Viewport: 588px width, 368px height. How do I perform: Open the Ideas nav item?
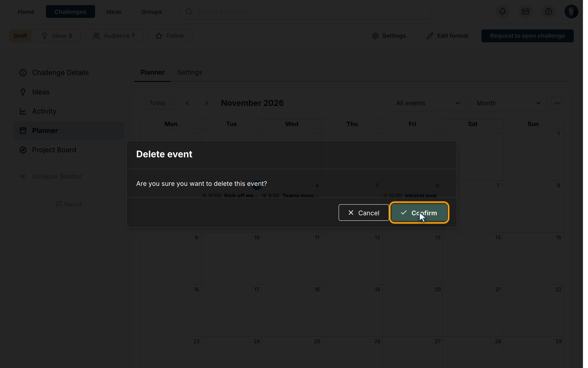pos(114,11)
